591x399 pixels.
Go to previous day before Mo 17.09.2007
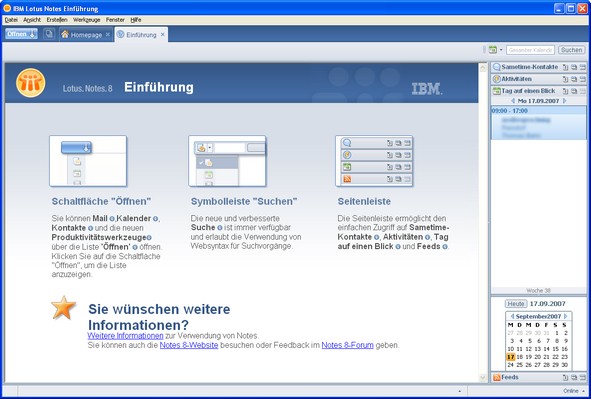click(513, 101)
